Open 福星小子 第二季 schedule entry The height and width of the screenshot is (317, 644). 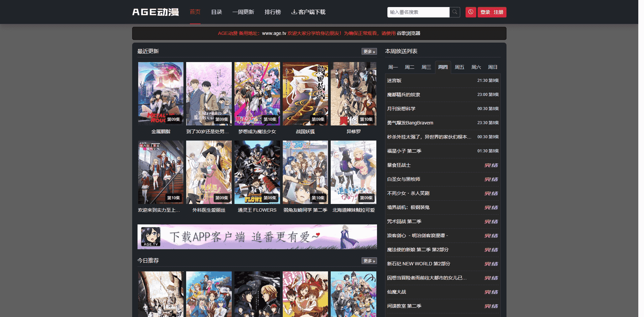[404, 151]
